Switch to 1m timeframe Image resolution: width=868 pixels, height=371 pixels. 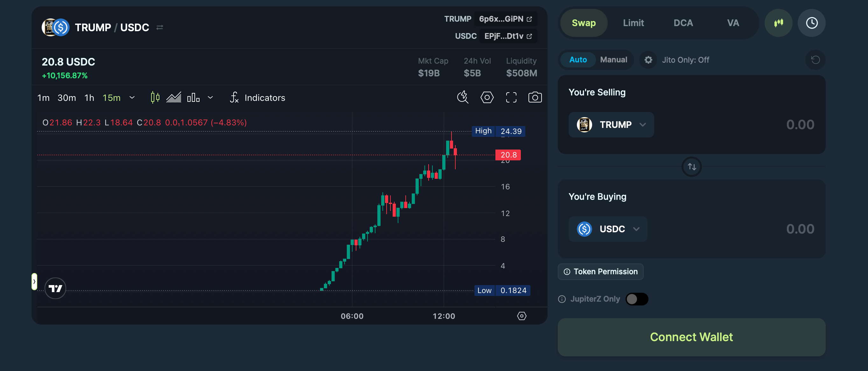[43, 98]
